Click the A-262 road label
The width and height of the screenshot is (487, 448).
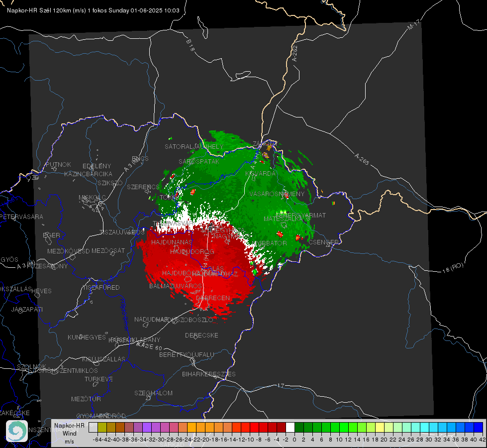[x=295, y=53]
